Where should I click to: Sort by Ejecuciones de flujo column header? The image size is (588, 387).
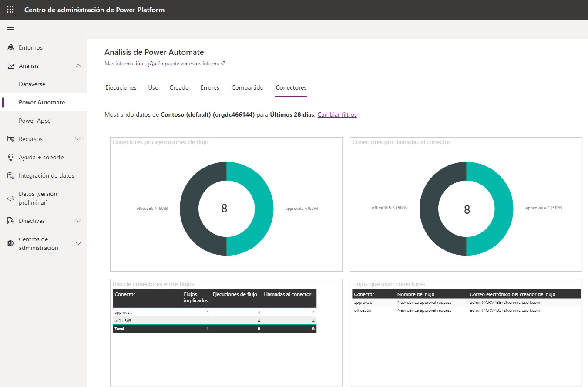(236, 299)
